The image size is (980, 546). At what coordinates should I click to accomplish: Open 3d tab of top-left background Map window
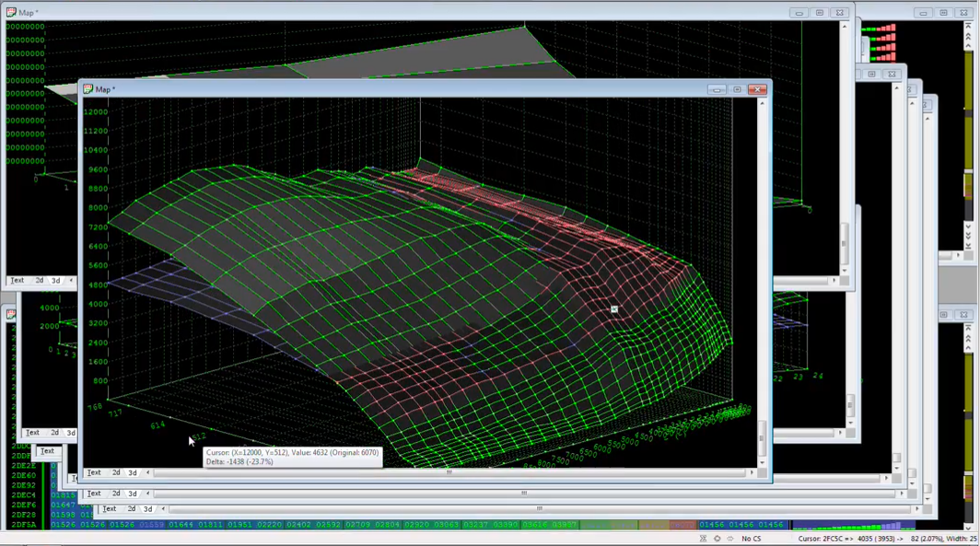(x=55, y=281)
